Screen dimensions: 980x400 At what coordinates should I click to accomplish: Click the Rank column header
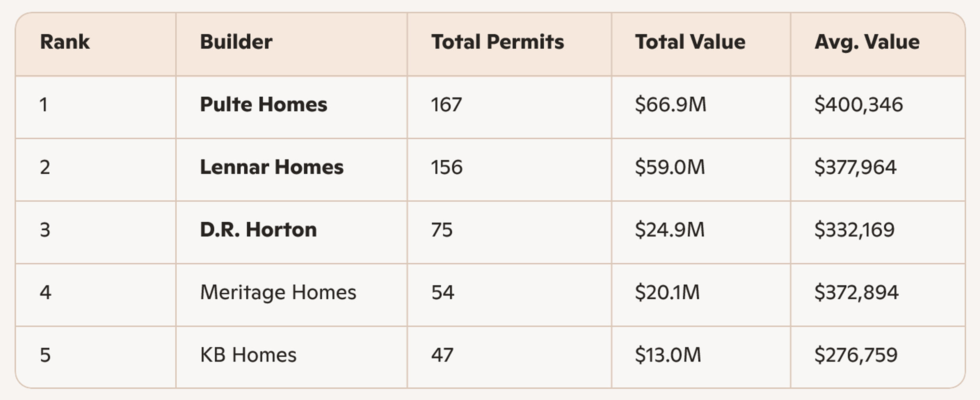click(65, 42)
